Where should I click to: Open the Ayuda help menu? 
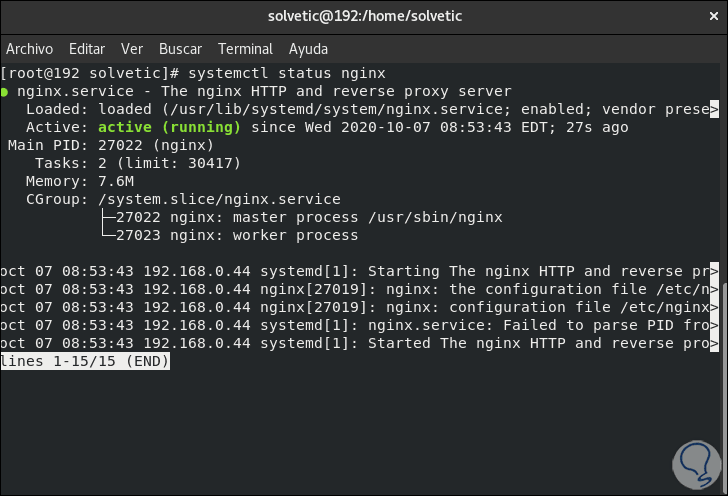(x=308, y=49)
